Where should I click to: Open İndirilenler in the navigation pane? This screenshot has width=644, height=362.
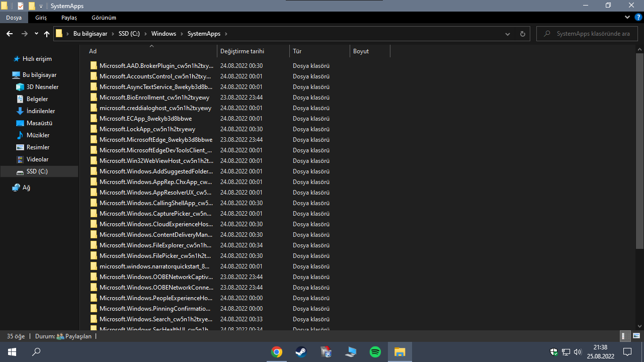click(x=41, y=111)
